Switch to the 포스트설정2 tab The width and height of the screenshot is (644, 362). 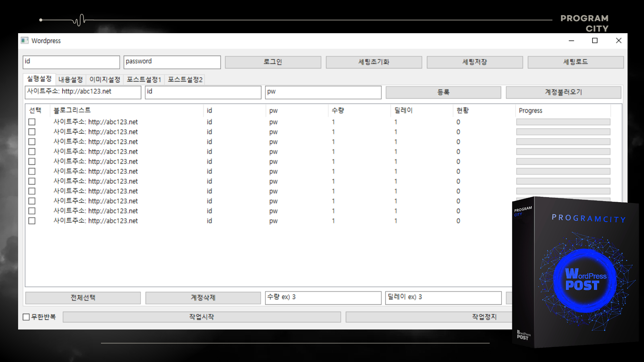pos(185,79)
